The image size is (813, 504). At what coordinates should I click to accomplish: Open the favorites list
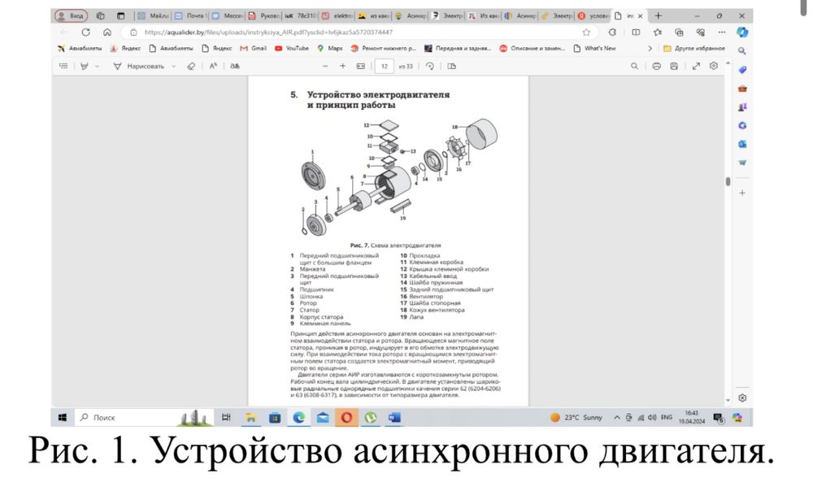(x=658, y=33)
